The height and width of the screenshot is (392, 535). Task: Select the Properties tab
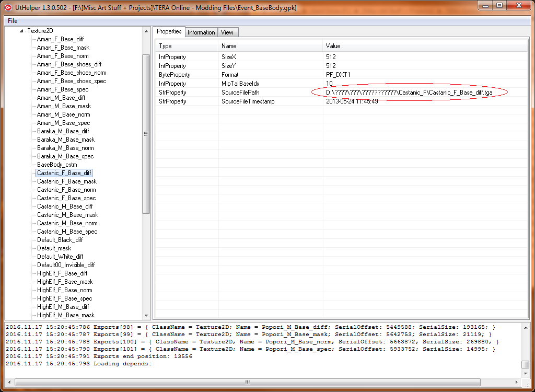[x=169, y=32]
